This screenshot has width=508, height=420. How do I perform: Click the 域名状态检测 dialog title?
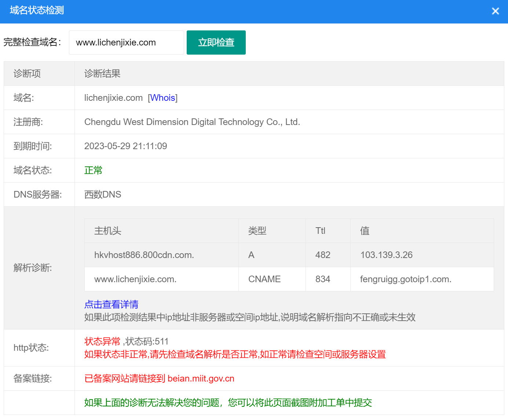[x=37, y=10]
